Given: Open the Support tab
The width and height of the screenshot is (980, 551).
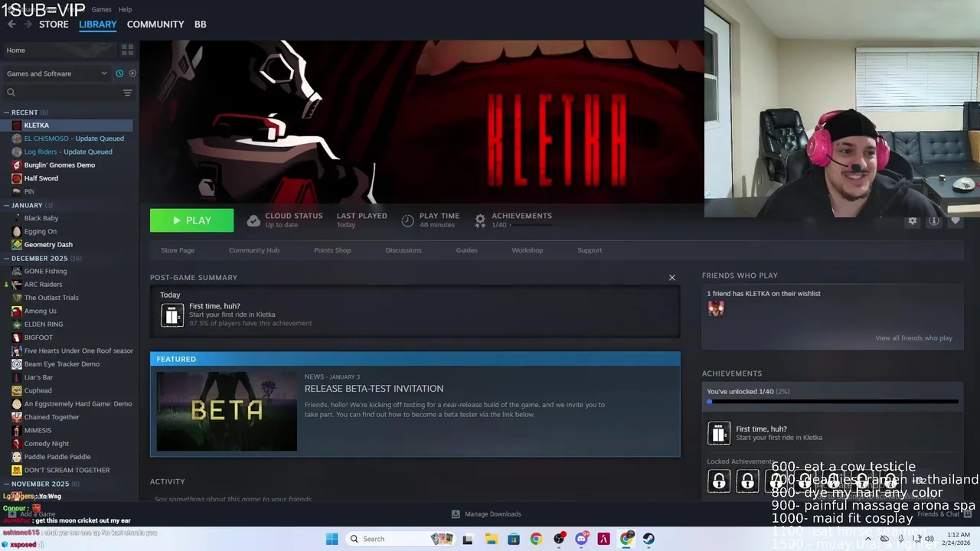Looking at the screenshot, I should tap(590, 250).
